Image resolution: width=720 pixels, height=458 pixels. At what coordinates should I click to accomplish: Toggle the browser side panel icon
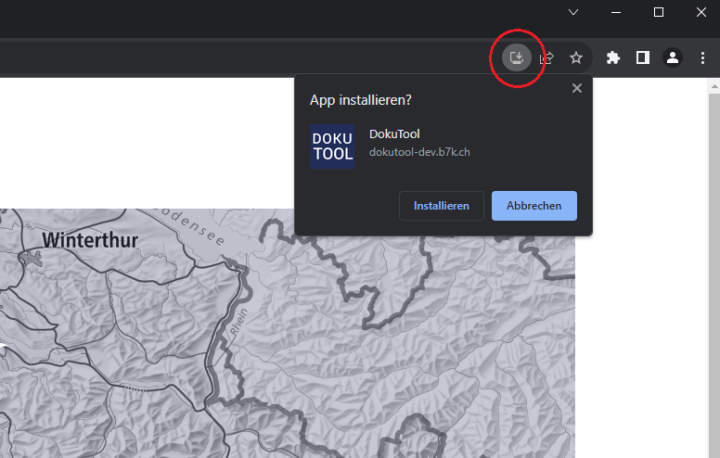coord(643,58)
